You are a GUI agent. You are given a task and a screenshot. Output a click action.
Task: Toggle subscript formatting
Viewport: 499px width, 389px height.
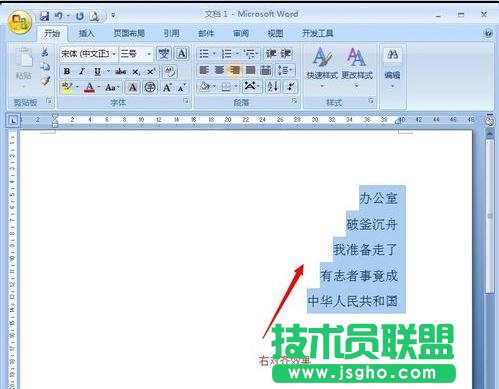pos(136,71)
